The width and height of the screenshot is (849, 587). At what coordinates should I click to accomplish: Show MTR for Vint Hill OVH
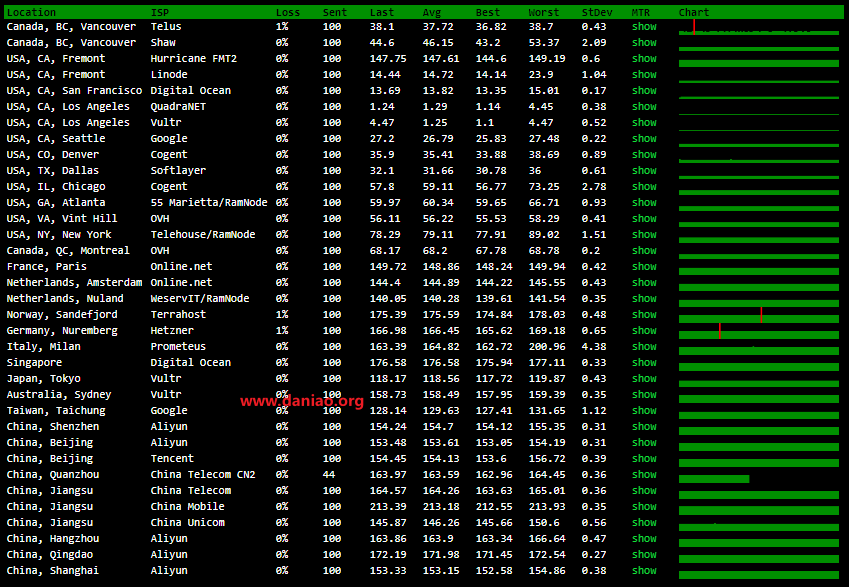point(644,218)
